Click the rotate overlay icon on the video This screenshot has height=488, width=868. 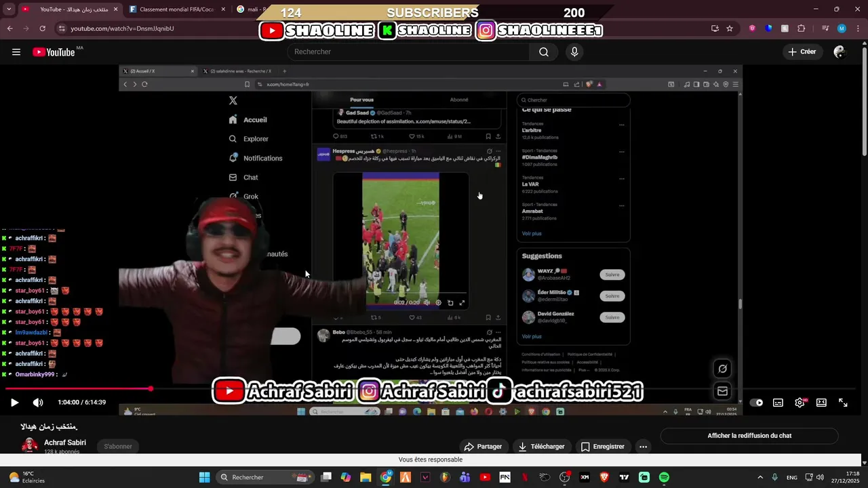[722, 369]
